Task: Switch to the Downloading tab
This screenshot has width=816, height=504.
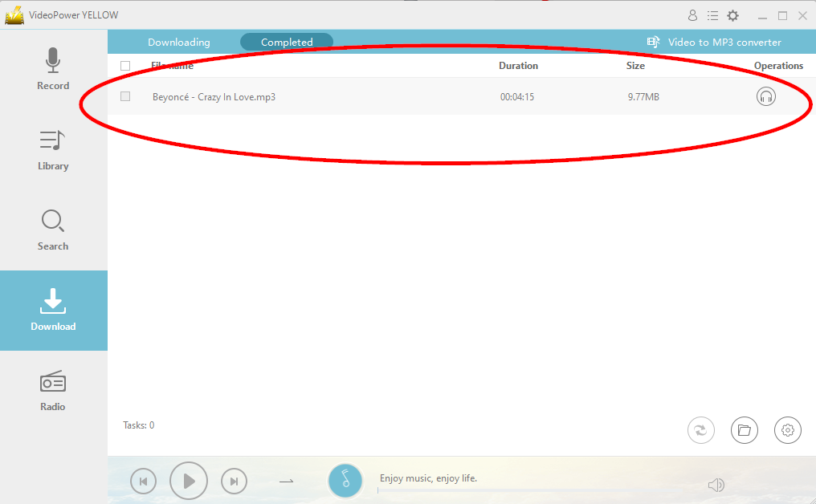Action: tap(178, 42)
